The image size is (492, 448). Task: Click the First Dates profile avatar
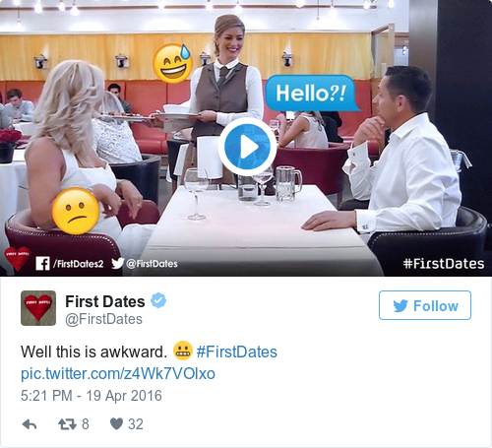(x=38, y=308)
